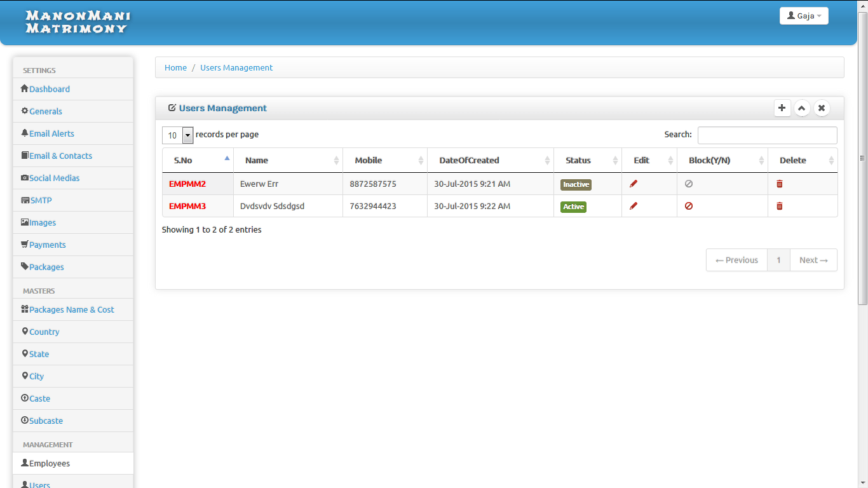Open Generals settings in sidebar
Viewport: 868px width, 488px height.
[x=73, y=111]
